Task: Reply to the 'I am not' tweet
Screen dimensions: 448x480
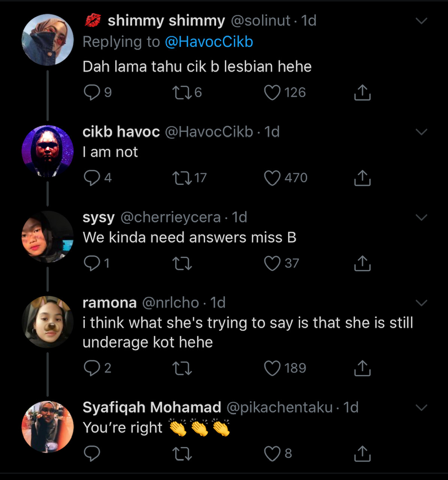Action: click(92, 178)
